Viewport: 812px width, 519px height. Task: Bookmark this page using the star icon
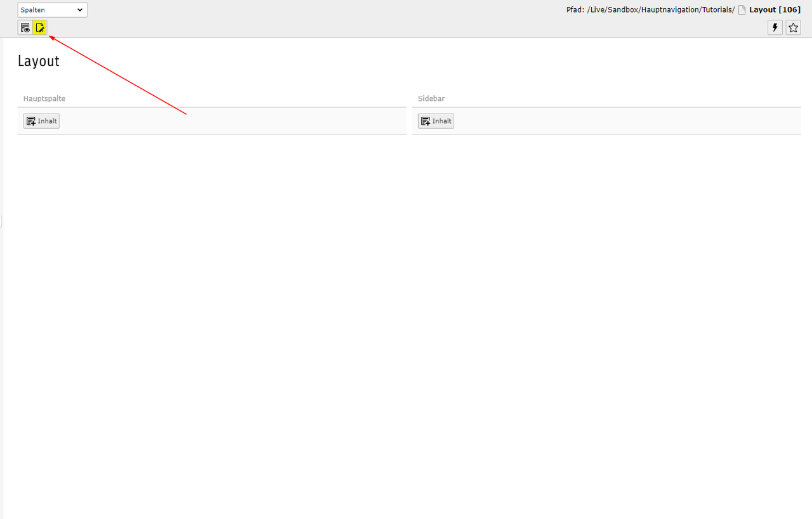pyautogui.click(x=793, y=28)
